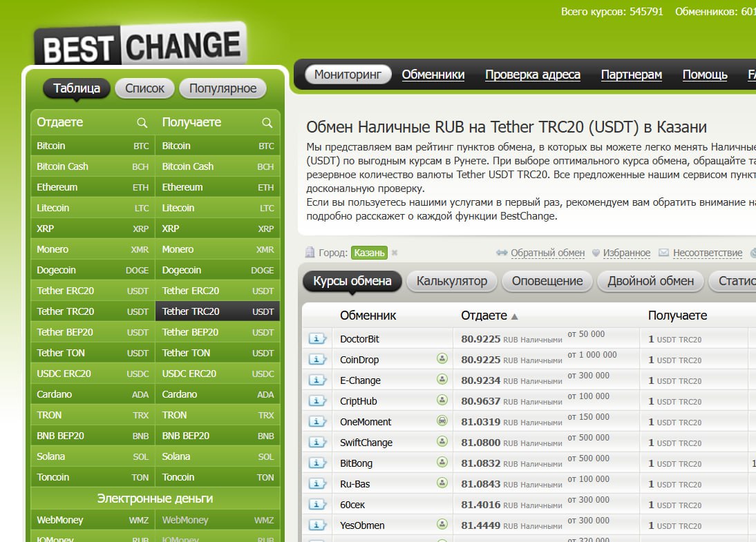Remove the Казань city filter
756x542 pixels.
pos(395,253)
